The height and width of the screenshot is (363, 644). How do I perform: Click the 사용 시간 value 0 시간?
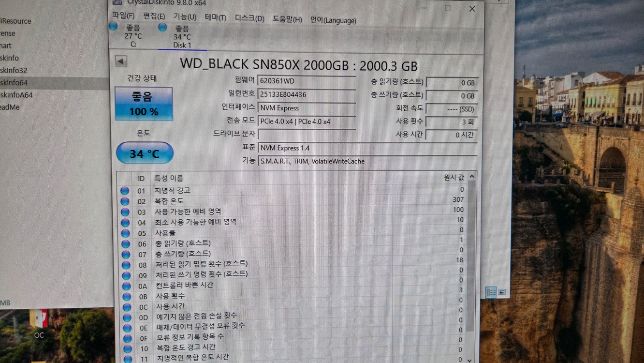point(452,135)
